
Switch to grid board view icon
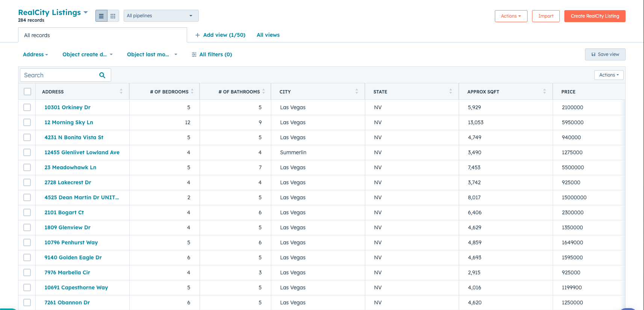point(113,16)
